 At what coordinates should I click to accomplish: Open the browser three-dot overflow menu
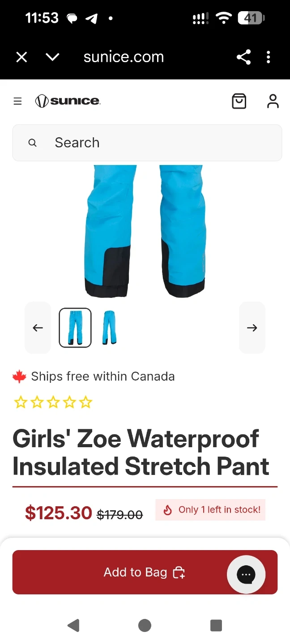pos(269,57)
